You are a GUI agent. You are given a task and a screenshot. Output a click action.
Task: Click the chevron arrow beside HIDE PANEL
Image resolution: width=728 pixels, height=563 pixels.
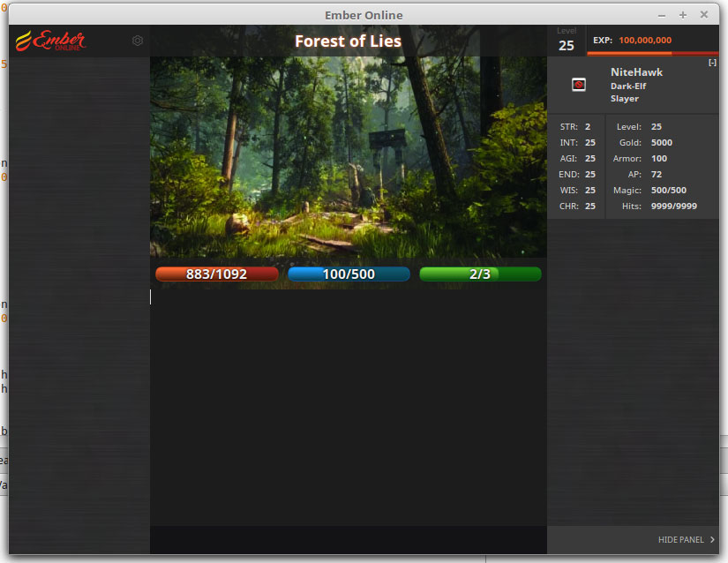coord(712,540)
